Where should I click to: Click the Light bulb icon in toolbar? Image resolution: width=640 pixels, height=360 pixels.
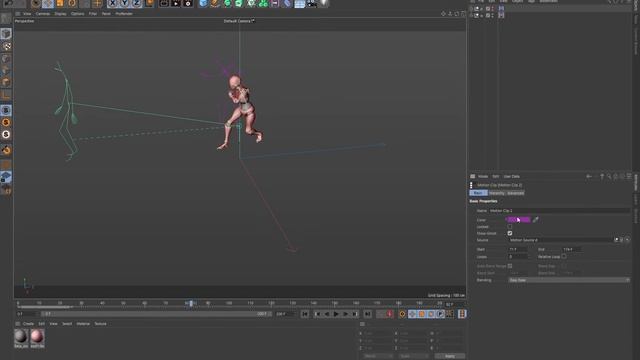324,3
